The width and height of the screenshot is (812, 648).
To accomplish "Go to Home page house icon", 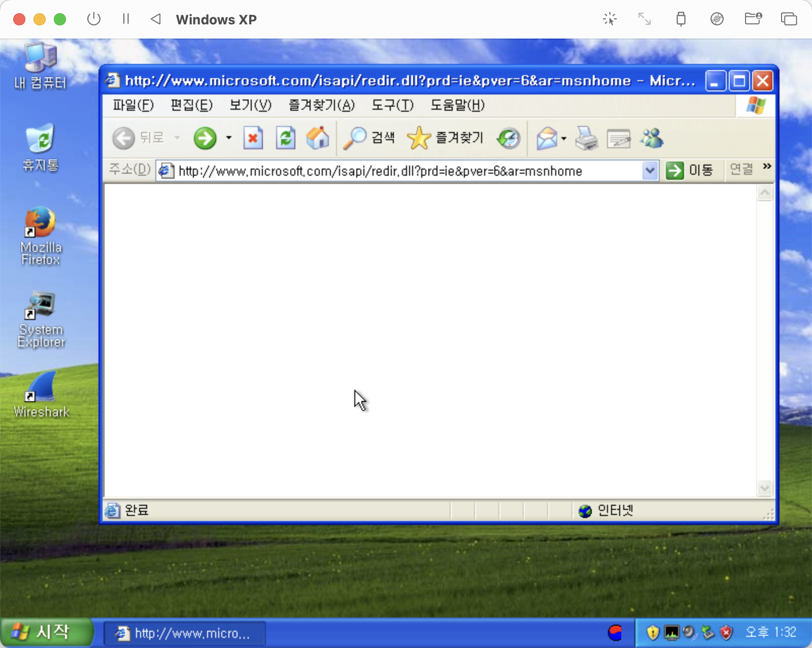I will [318, 138].
